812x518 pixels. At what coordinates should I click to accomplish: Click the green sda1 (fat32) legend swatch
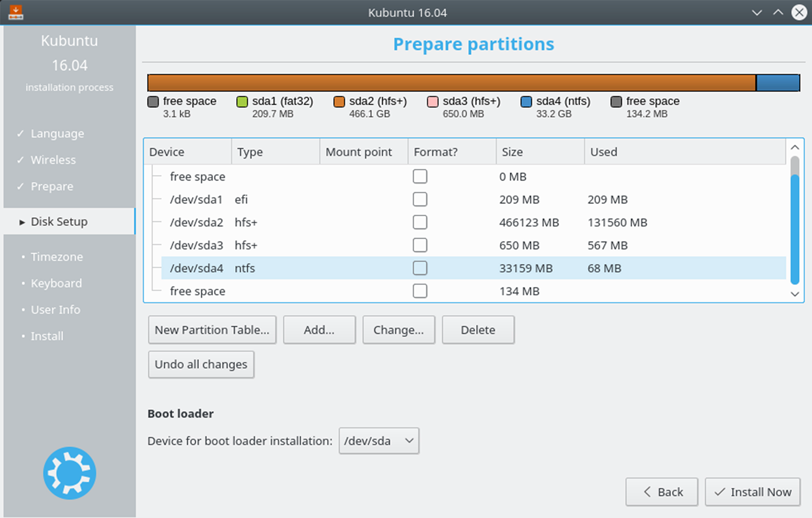[x=242, y=101]
